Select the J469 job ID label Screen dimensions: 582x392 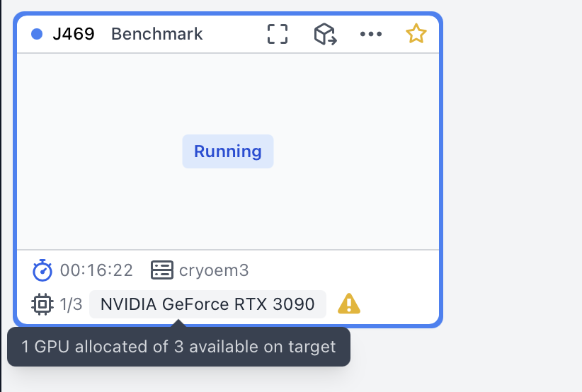74,34
